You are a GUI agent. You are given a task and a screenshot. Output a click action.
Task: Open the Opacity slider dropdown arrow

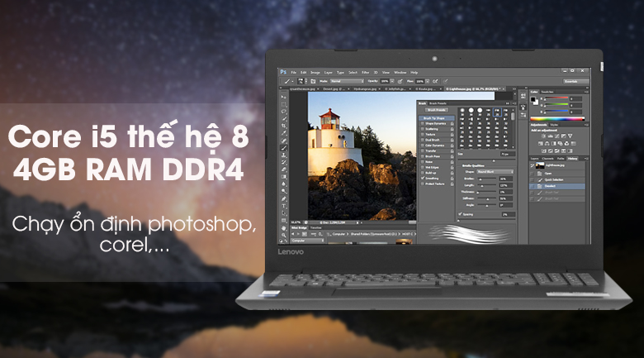pos(392,81)
